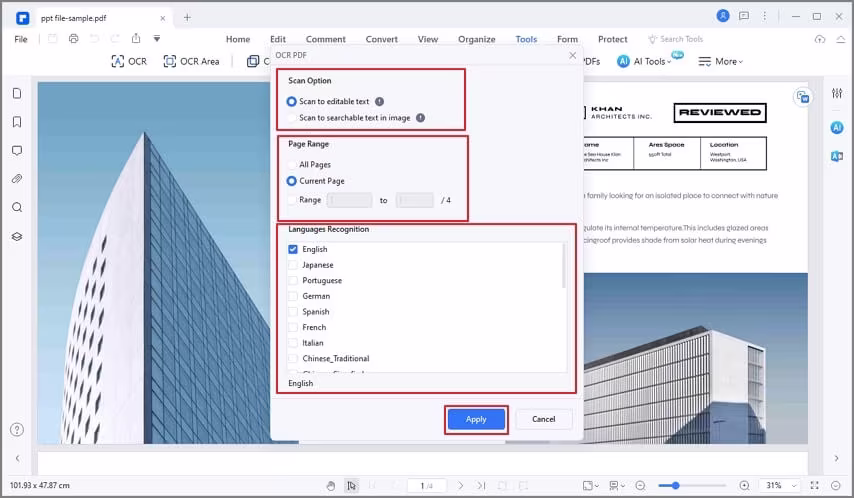Click the zoom out minus icon

click(640, 485)
